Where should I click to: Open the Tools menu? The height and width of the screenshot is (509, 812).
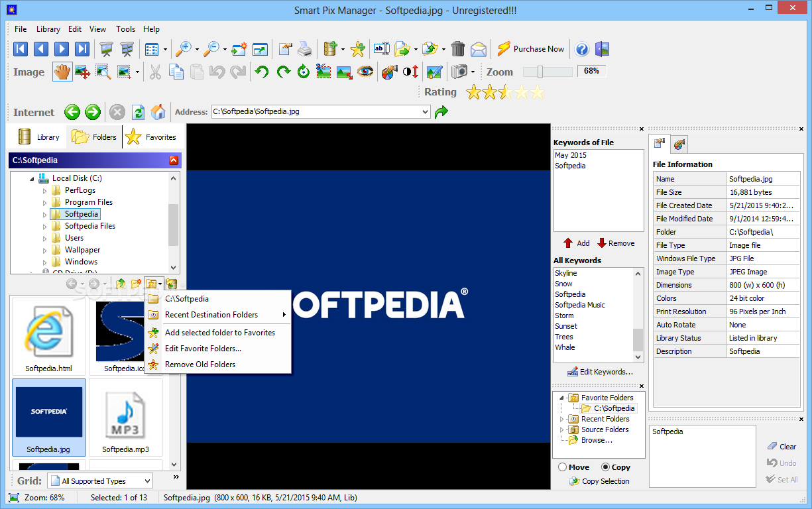click(125, 29)
